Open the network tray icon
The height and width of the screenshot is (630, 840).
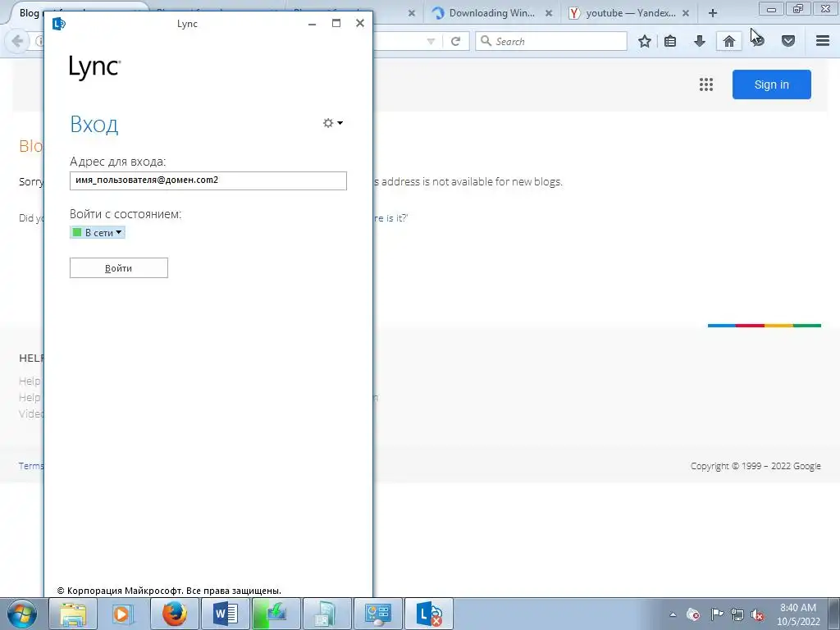coord(737,614)
